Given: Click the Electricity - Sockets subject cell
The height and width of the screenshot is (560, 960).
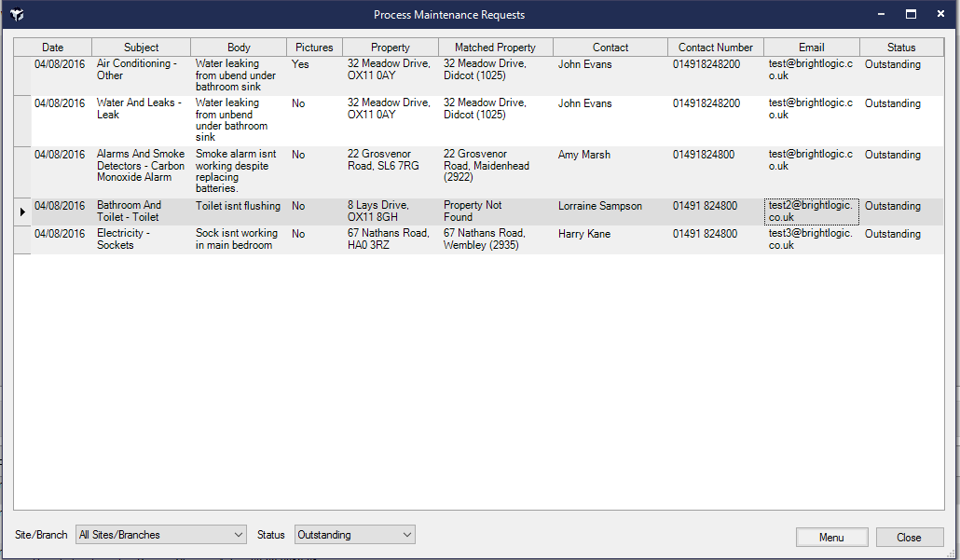Looking at the screenshot, I should pos(141,239).
